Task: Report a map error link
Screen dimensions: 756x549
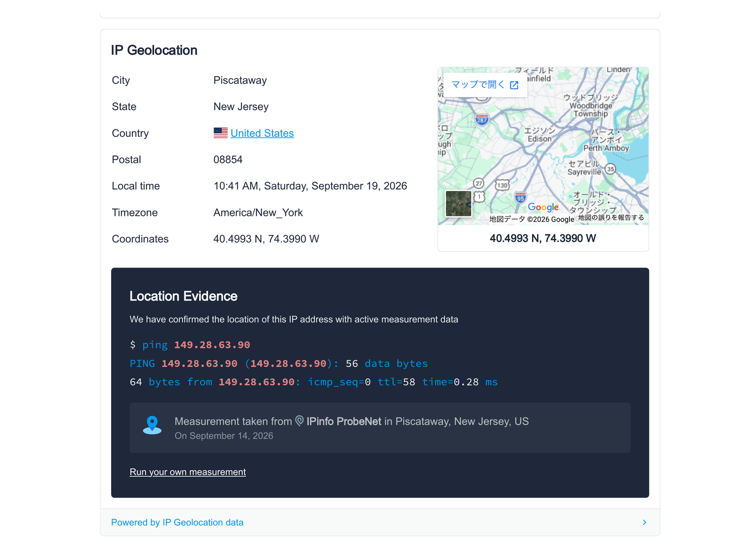Action: point(611,217)
